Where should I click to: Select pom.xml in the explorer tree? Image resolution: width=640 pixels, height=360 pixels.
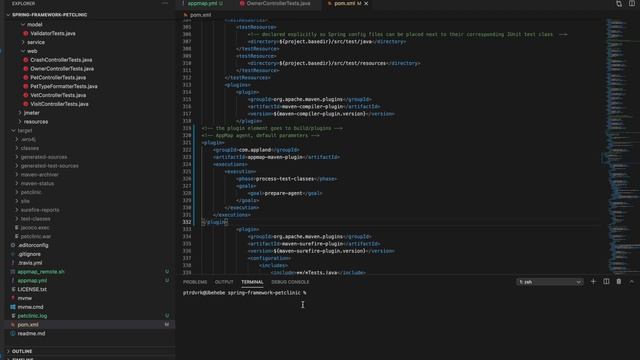(28, 325)
